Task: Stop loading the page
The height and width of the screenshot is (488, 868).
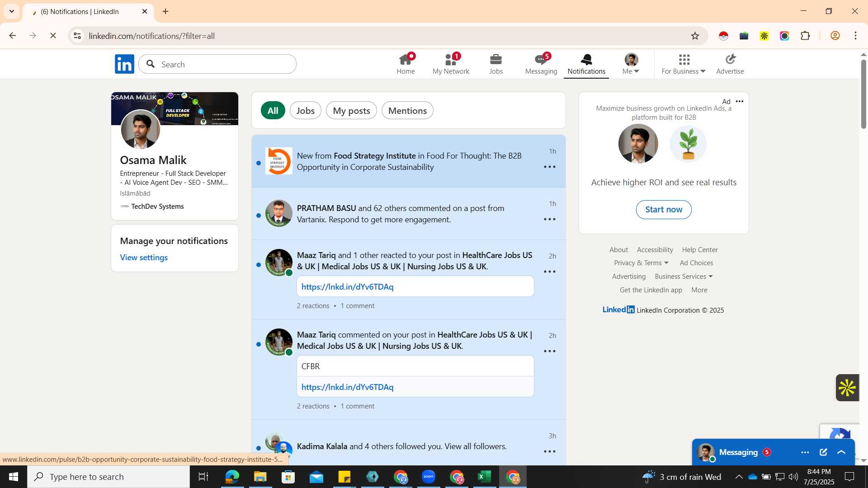Action: (x=53, y=36)
